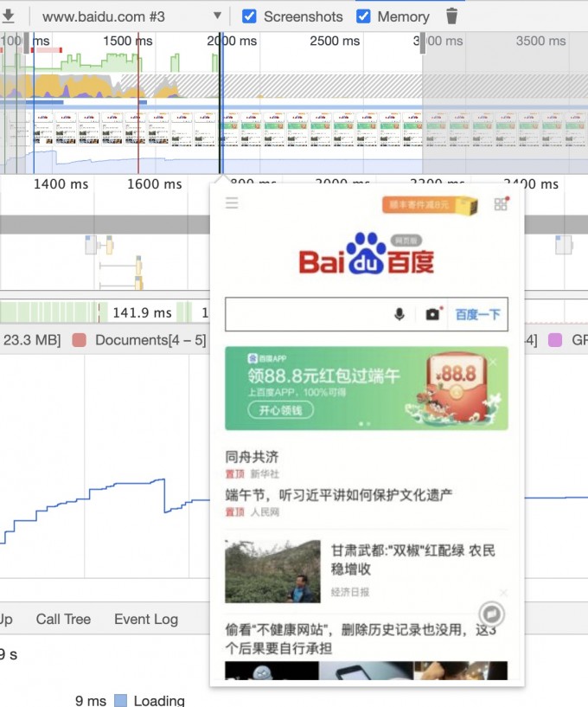Click the floating chat bubble icon
This screenshot has height=707, width=588.
[491, 614]
